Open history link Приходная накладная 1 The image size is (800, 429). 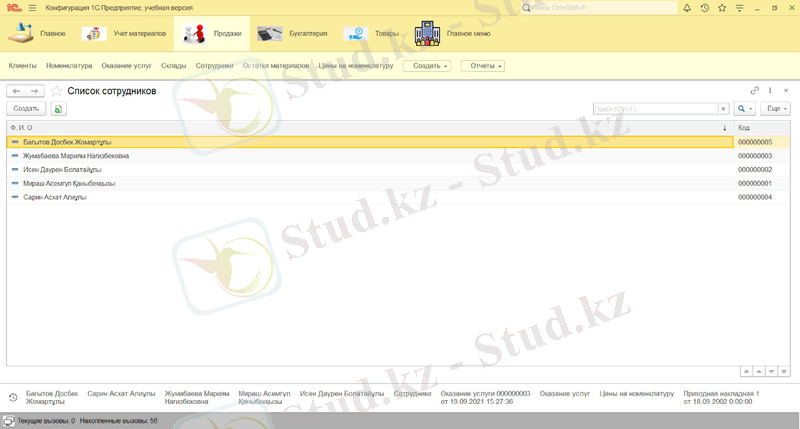coord(721,397)
